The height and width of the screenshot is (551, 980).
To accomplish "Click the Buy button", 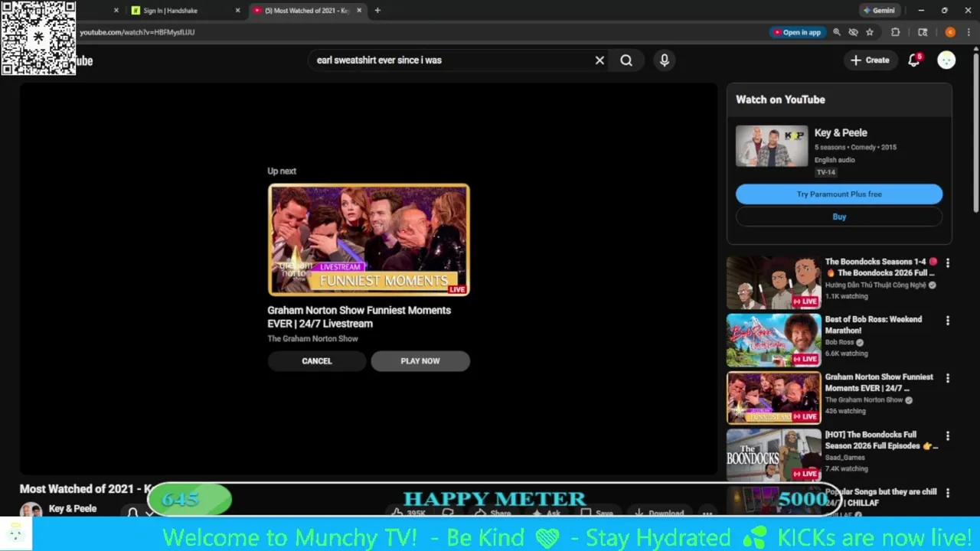I will click(839, 217).
